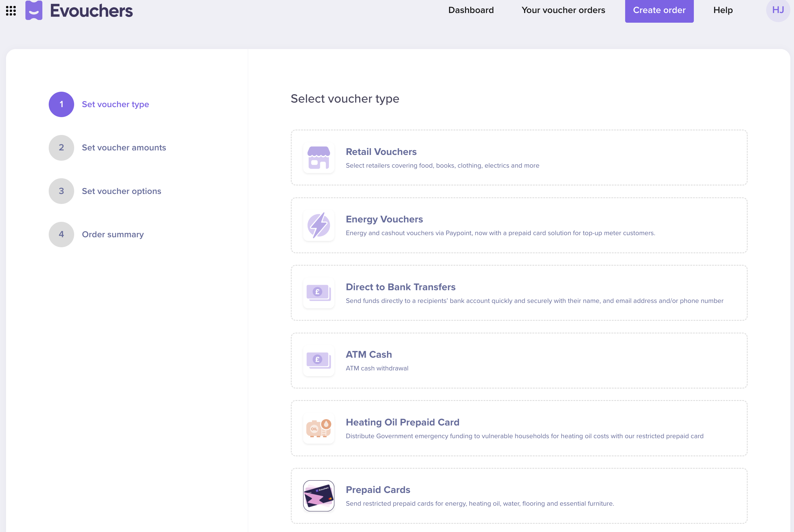Select step 2 circle for voucher amounts

pyautogui.click(x=61, y=148)
